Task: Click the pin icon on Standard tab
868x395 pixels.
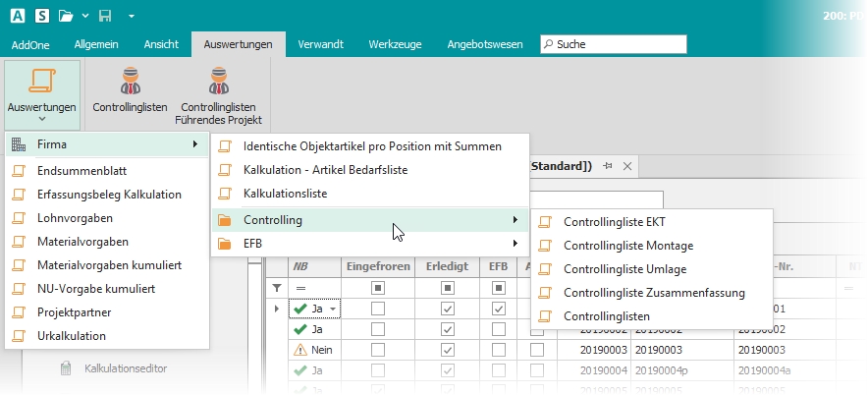Action: pos(608,166)
